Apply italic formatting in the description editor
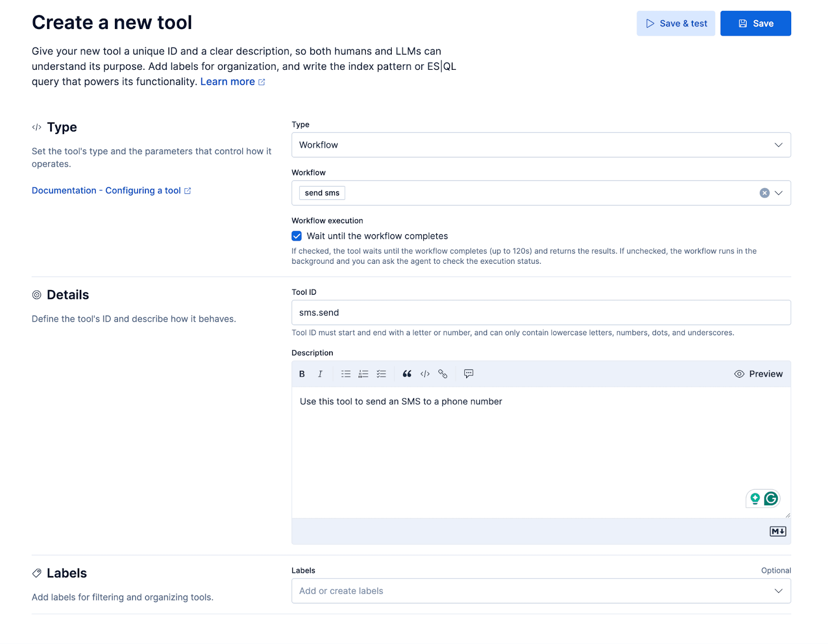 point(320,373)
